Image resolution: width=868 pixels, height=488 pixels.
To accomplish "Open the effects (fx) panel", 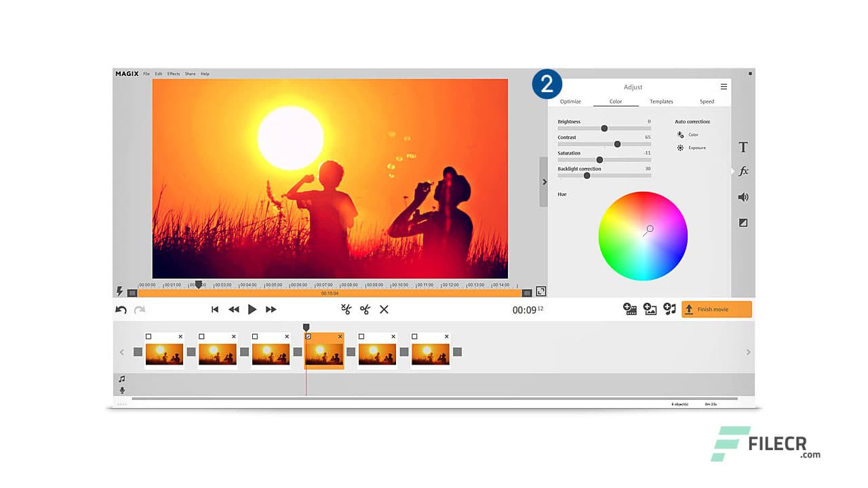I will click(x=743, y=171).
